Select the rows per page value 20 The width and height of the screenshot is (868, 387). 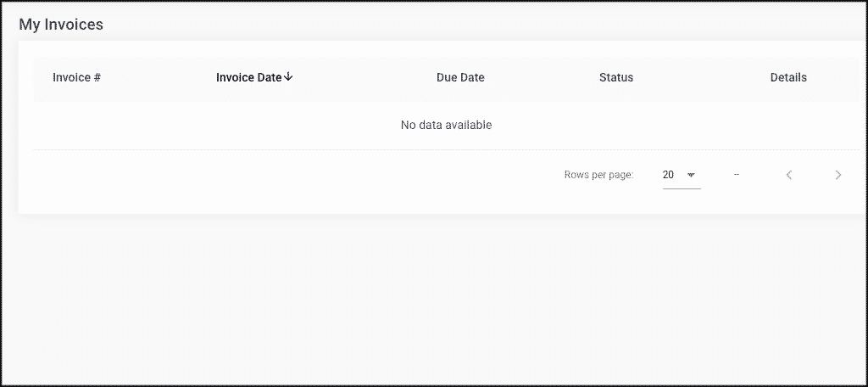668,175
